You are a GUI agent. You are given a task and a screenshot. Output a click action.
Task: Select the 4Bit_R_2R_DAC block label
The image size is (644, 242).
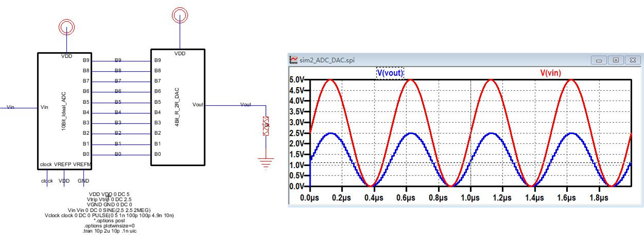pyautogui.click(x=176, y=106)
